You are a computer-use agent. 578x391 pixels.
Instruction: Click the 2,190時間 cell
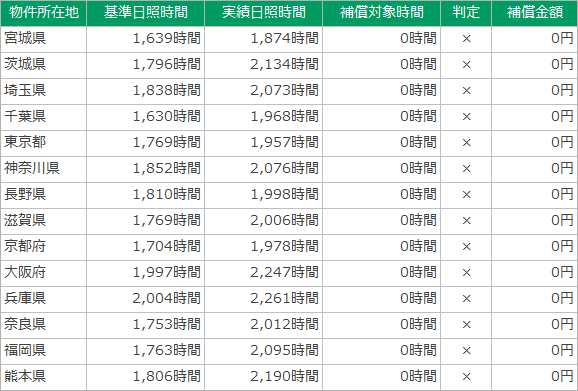[264, 377]
